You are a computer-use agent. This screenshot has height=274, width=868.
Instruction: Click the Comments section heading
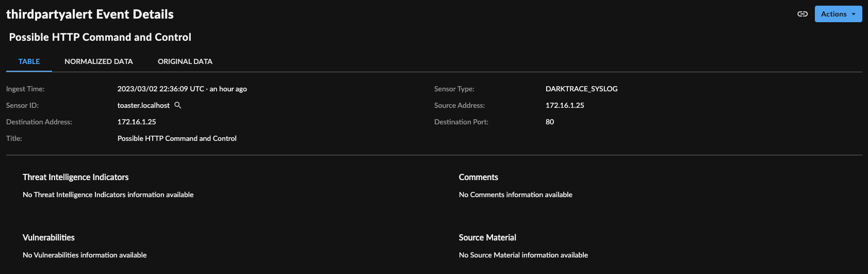pos(478,177)
